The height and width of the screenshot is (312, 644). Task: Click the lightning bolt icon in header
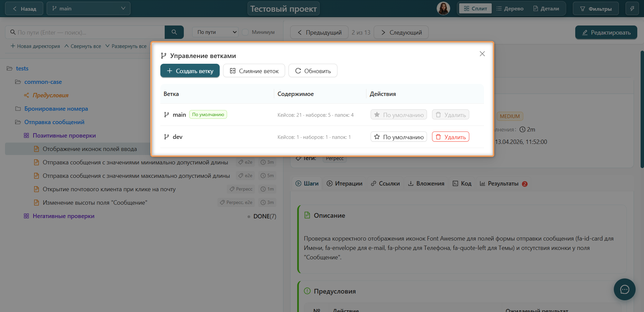pyautogui.click(x=632, y=9)
